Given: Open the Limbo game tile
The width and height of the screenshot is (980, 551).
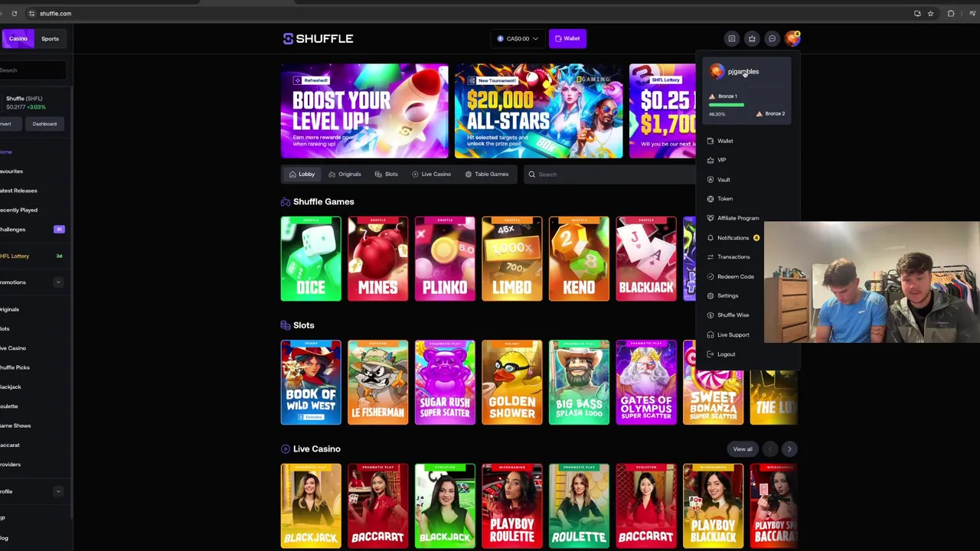Looking at the screenshot, I should pos(512,259).
